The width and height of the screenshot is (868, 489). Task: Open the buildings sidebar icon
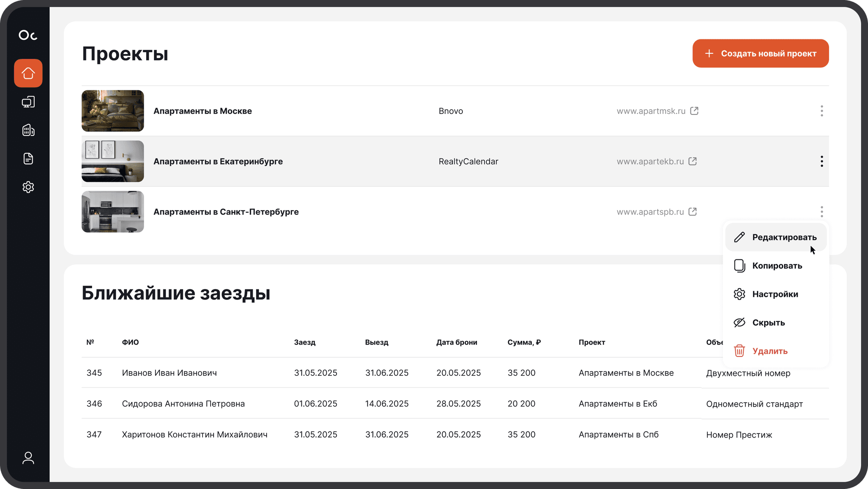click(28, 131)
